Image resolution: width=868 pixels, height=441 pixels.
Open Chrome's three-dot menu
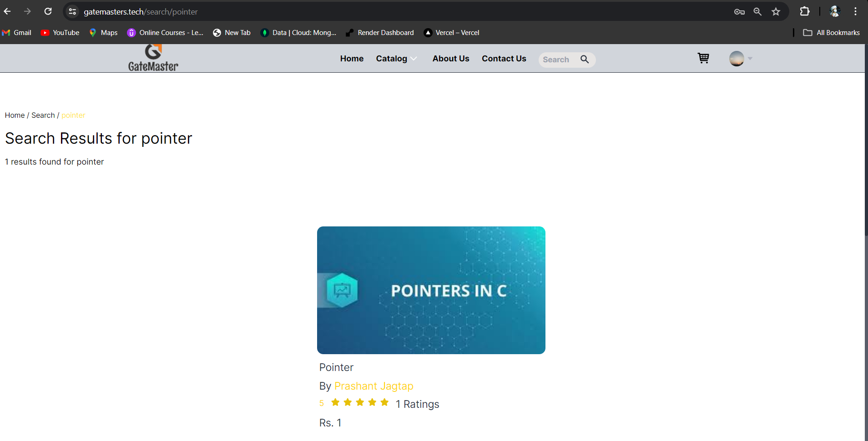[x=856, y=11]
